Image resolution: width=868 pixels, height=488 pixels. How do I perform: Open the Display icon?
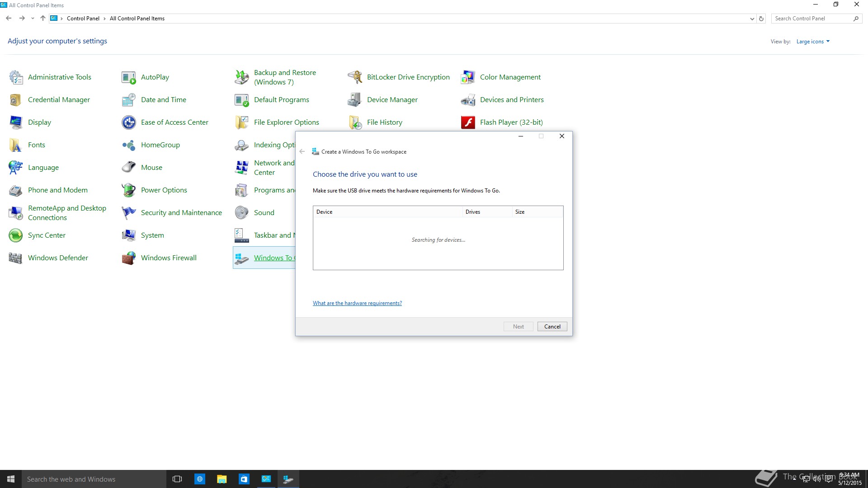[x=16, y=122]
